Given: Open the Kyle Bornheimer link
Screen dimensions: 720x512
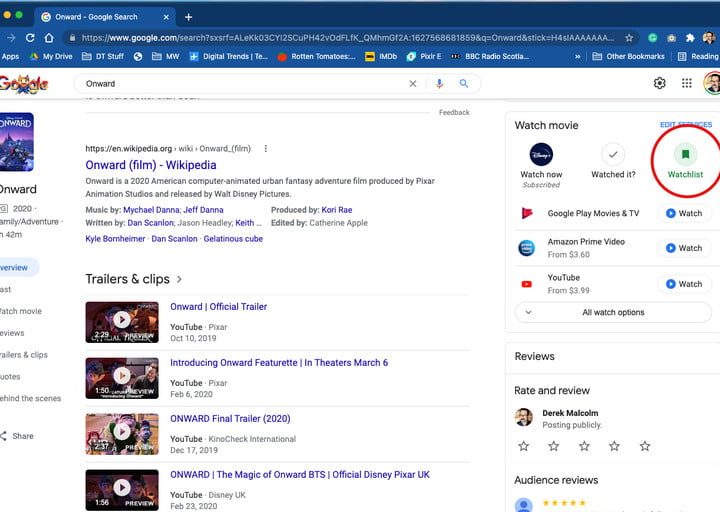Looking at the screenshot, I should pos(115,239).
